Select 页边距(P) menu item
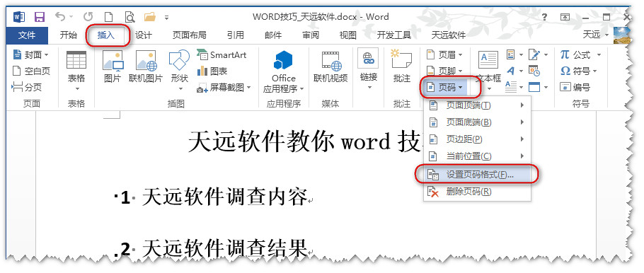The width and height of the screenshot is (644, 273). click(478, 139)
